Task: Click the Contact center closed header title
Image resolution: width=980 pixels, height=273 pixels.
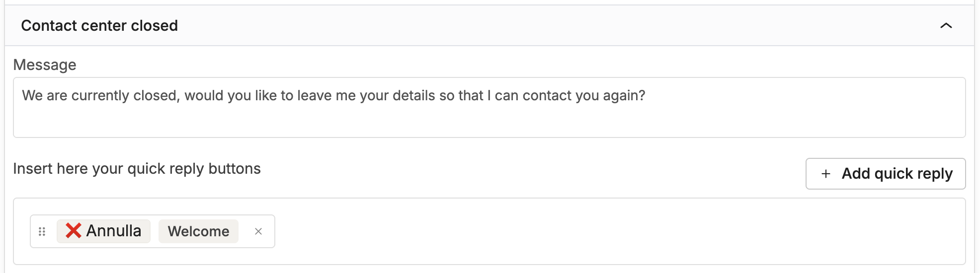Action: pos(99,26)
